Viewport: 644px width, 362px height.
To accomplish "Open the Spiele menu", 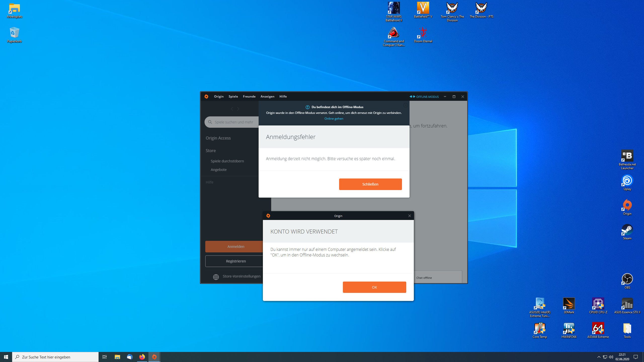I will [233, 97].
